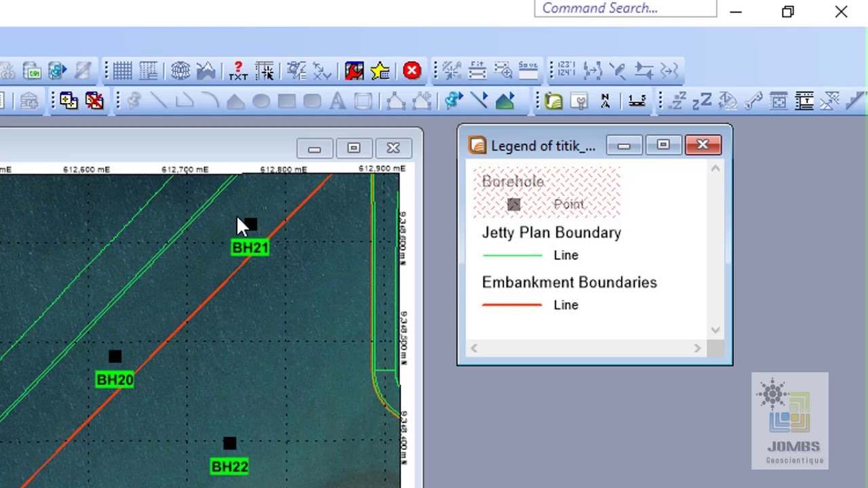Click the green legend window icon
Screen dimensions: 868x488
(553, 101)
